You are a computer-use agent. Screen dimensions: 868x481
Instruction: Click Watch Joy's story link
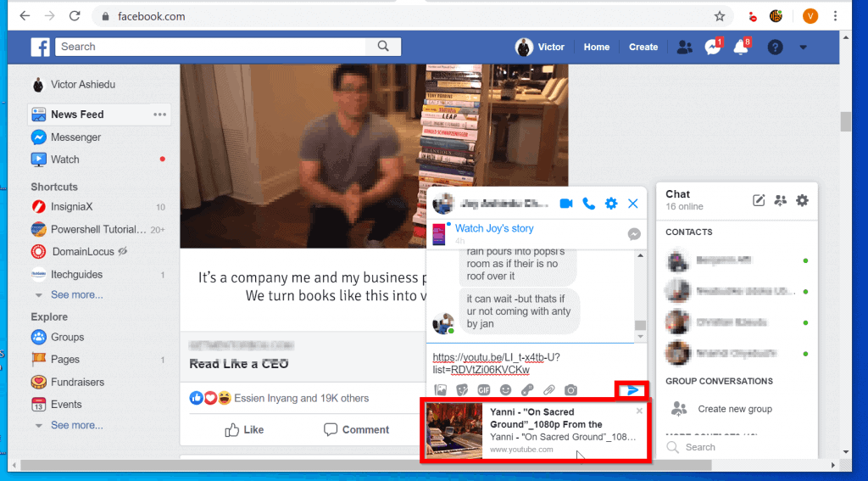494,228
